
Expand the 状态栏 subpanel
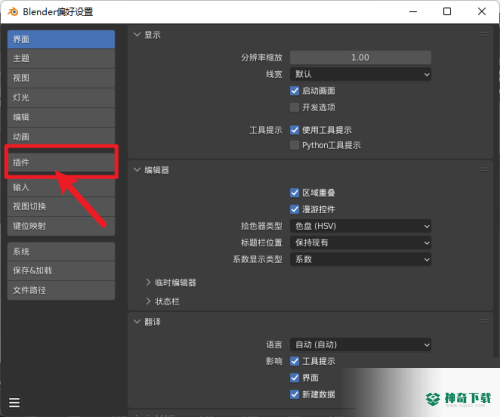pyautogui.click(x=148, y=301)
